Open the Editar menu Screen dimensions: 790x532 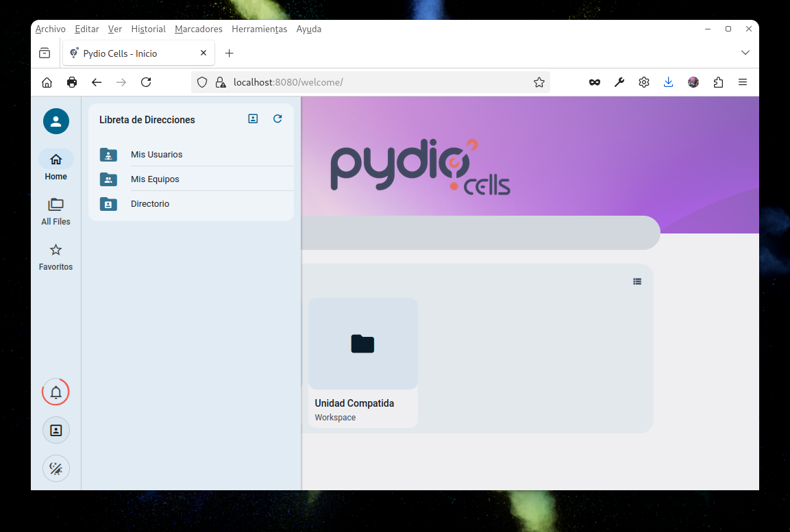coord(86,29)
